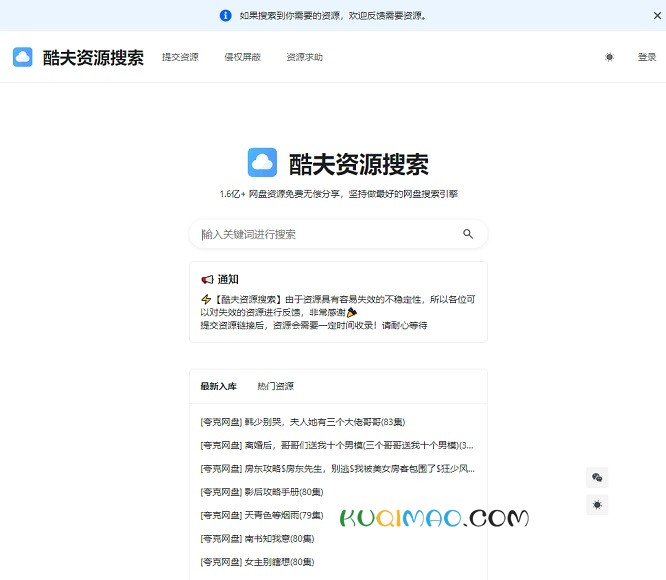Toggle dark mode sun icon in header
This screenshot has width=666, height=580.
point(609,57)
